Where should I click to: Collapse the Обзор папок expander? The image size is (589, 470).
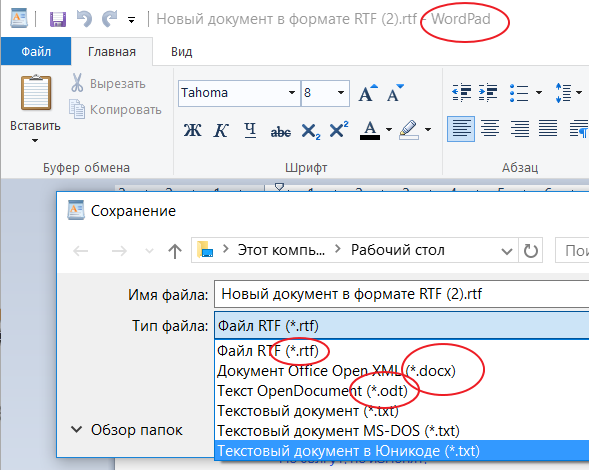pos(127,429)
